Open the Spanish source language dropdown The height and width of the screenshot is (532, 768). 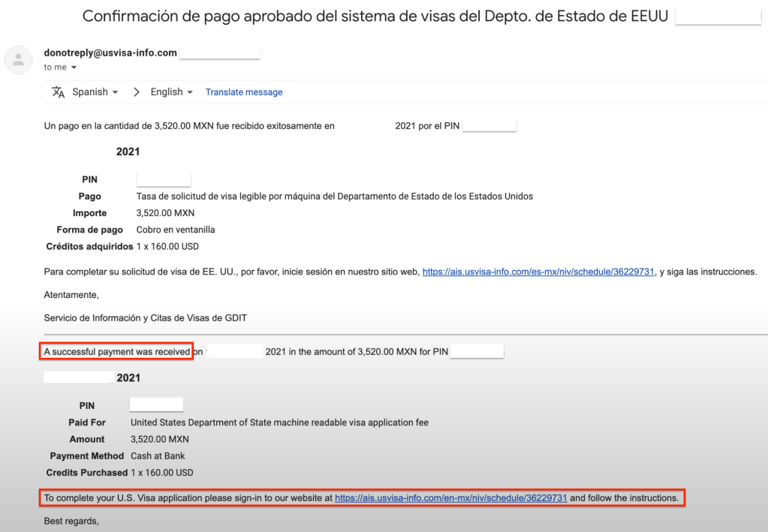click(95, 92)
